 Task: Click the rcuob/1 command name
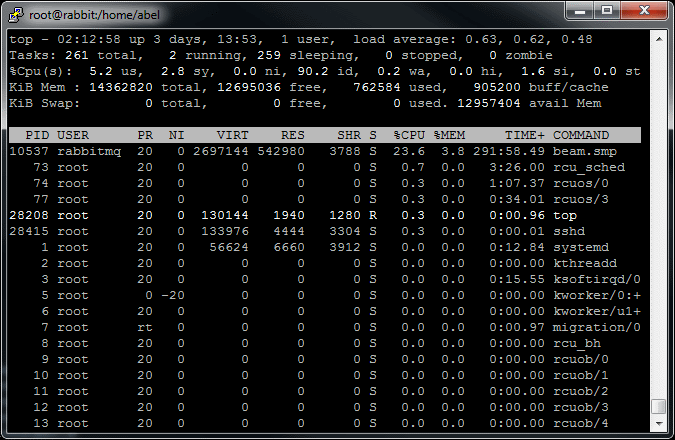coord(581,375)
